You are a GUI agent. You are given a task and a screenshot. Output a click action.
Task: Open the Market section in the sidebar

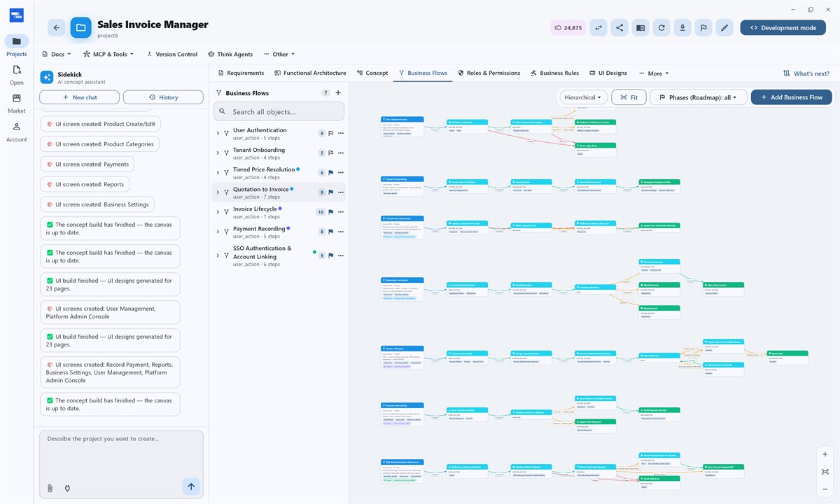17,104
